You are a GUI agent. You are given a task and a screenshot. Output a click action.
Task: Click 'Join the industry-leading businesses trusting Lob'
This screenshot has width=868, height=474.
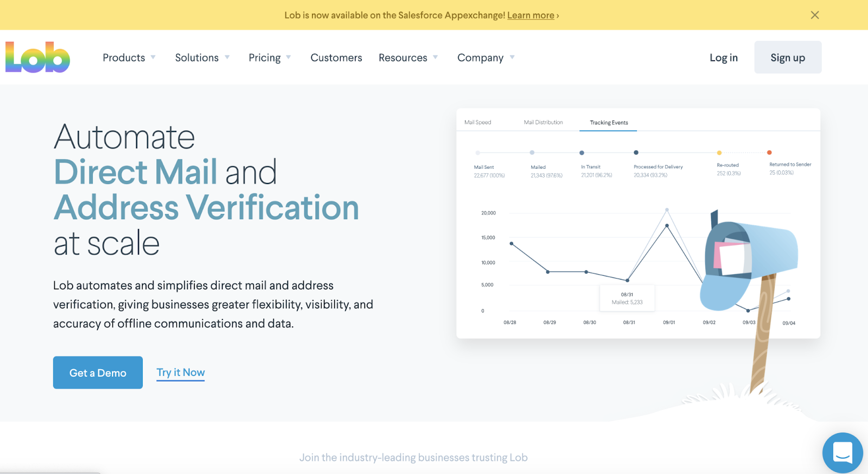click(x=413, y=457)
